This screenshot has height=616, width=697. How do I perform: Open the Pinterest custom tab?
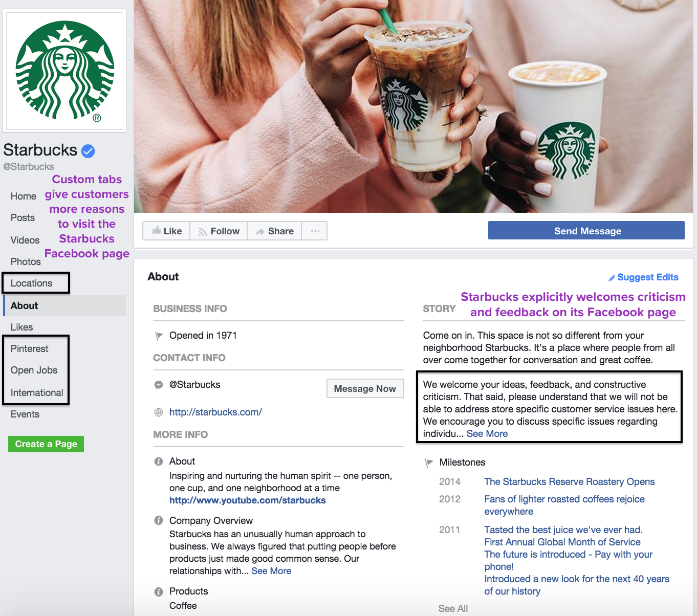click(30, 348)
